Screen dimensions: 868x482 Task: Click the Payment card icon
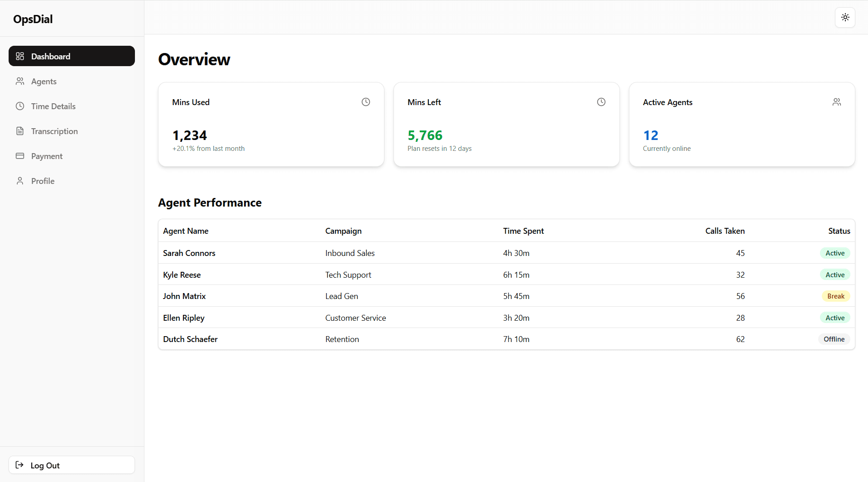[20, 156]
